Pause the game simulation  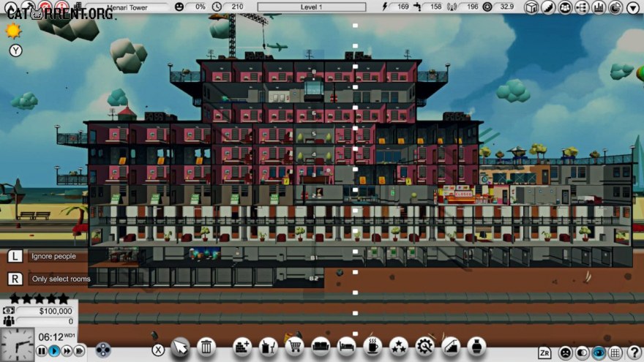pyautogui.click(x=42, y=351)
